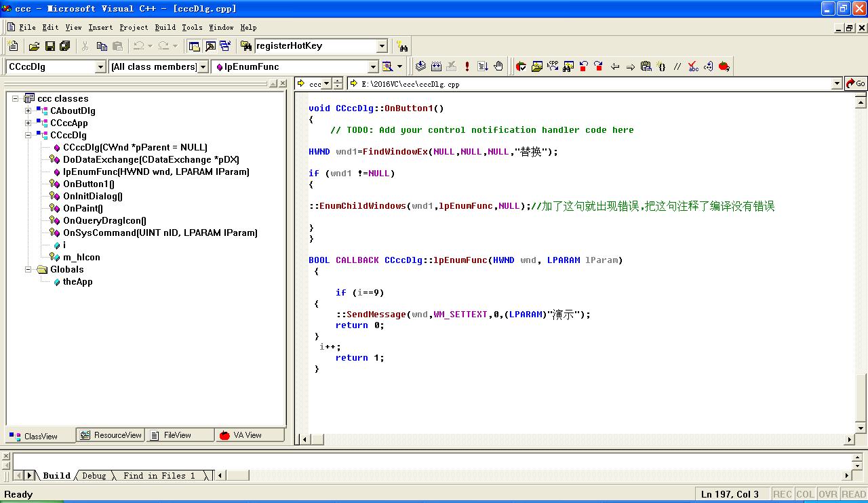868x503 pixels.
Task: Switch to the ResourceView tab
Action: point(111,435)
